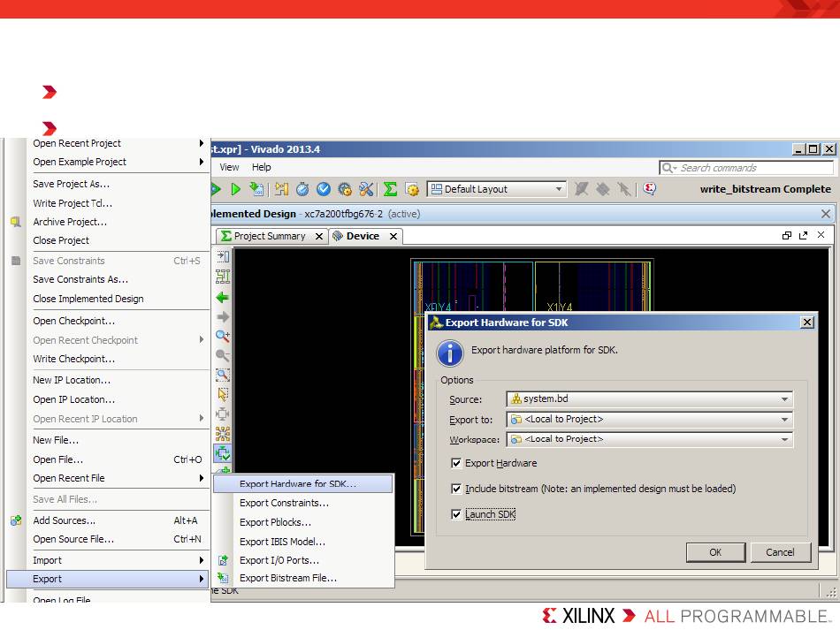
Task: Open the Default Layout dropdown
Action: click(x=496, y=189)
